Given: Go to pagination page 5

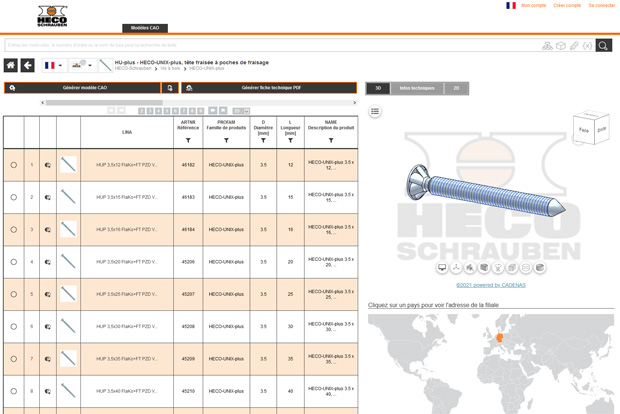Looking at the screenshot, I should coord(167,111).
